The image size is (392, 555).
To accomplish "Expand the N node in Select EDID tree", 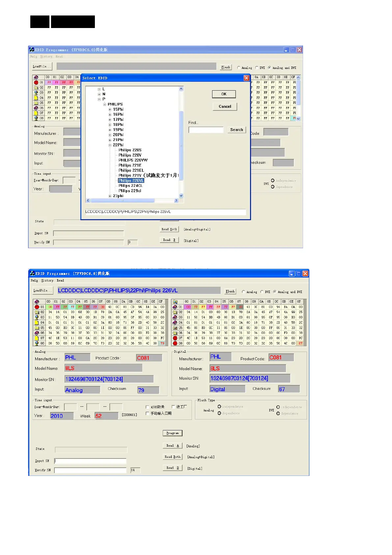I will pos(99,94).
